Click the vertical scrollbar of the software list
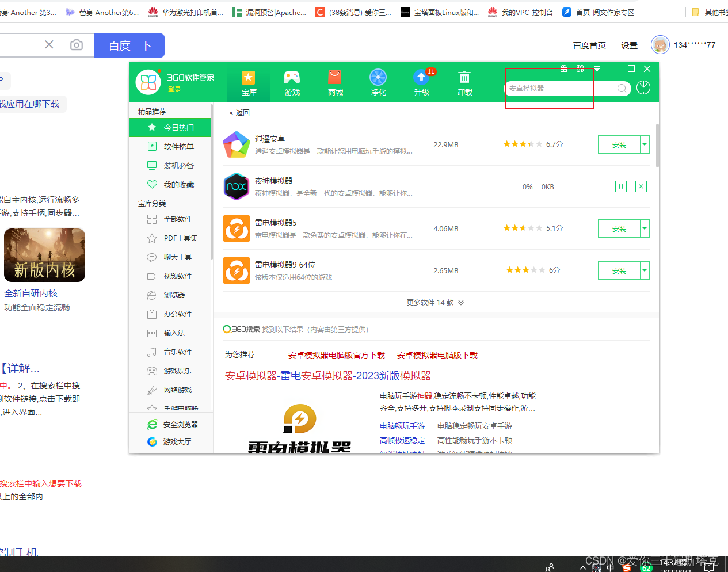This screenshot has width=728, height=572. pyautogui.click(x=657, y=145)
